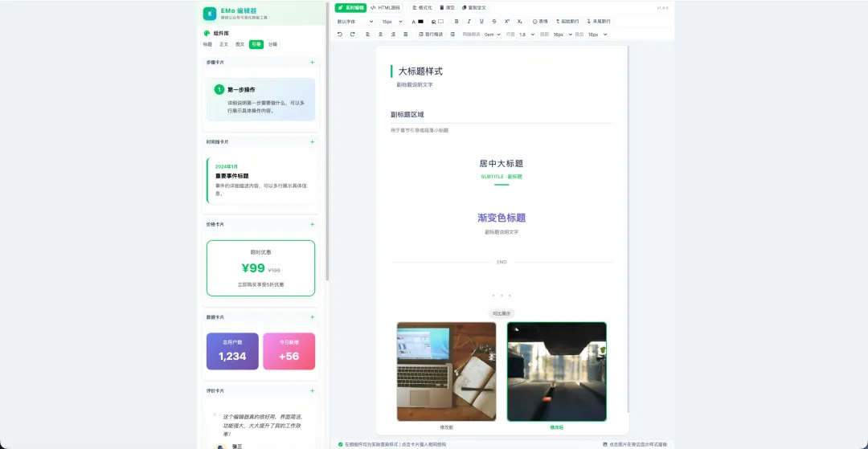Switch to 实时编辑 mode
Image resolution: width=868 pixels, height=449 pixels.
(350, 8)
